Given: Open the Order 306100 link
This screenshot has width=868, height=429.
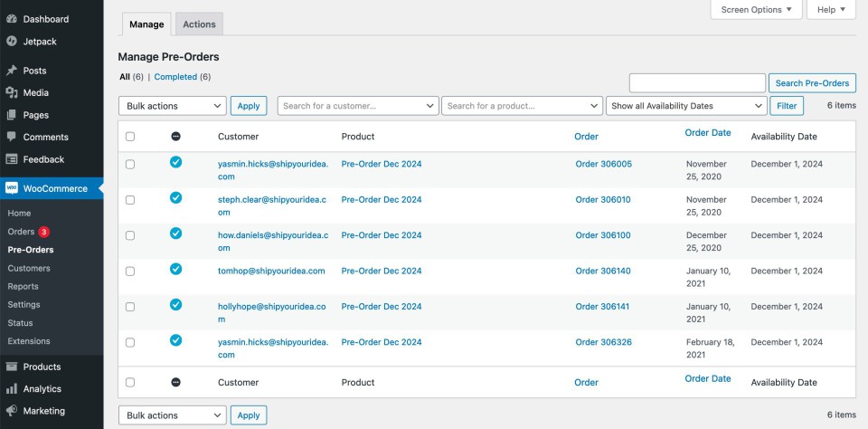Looking at the screenshot, I should 603,235.
